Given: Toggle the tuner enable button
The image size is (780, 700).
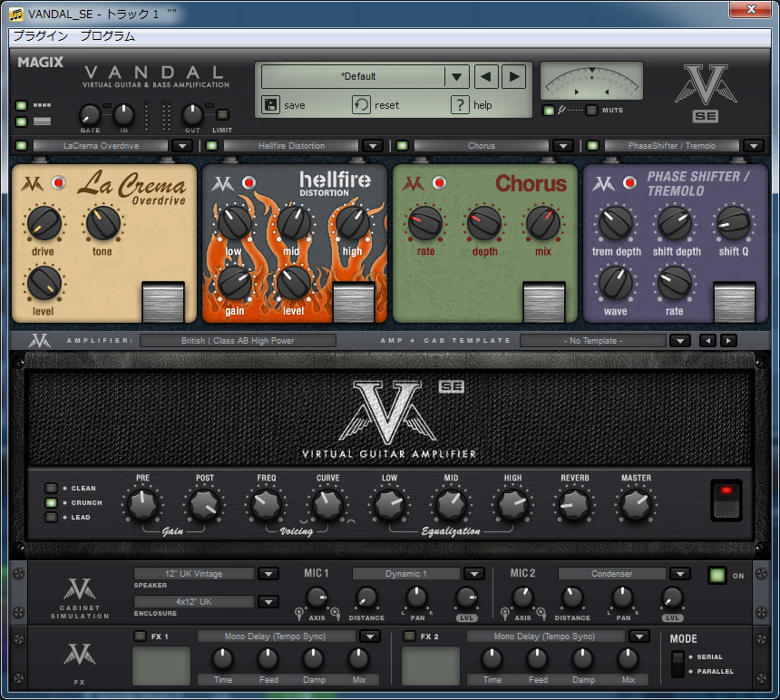Looking at the screenshot, I should [548, 111].
